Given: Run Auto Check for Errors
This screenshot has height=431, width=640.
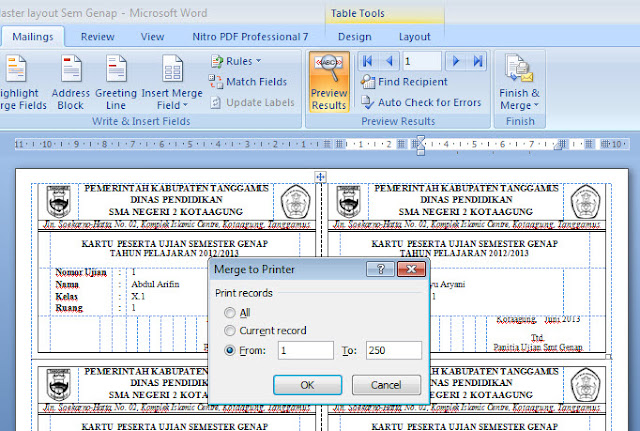Looking at the screenshot, I should click(x=421, y=102).
